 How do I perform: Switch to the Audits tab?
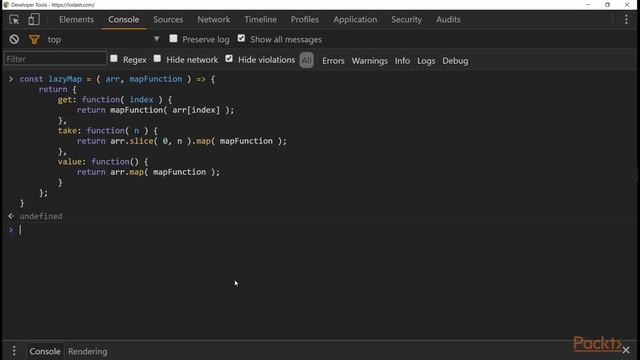point(448,19)
